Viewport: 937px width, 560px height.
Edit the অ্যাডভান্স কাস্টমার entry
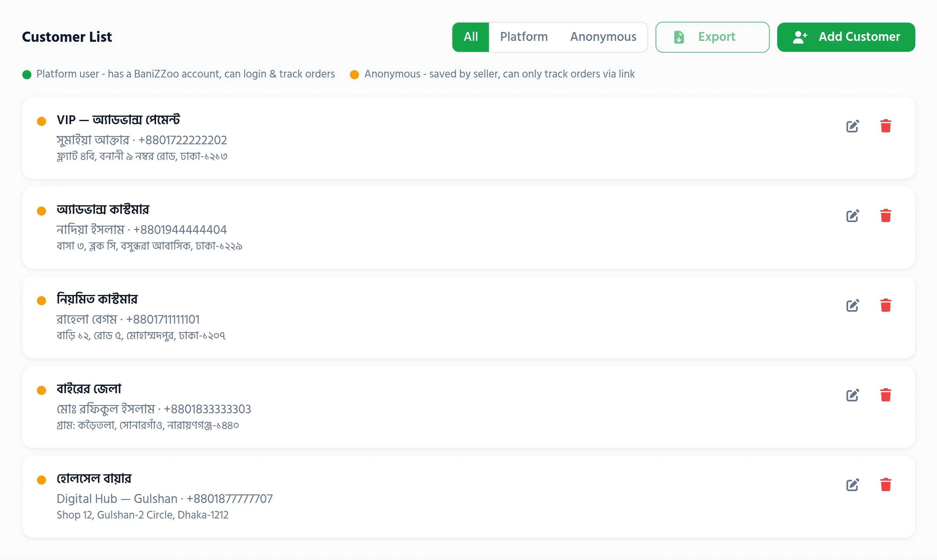(853, 216)
